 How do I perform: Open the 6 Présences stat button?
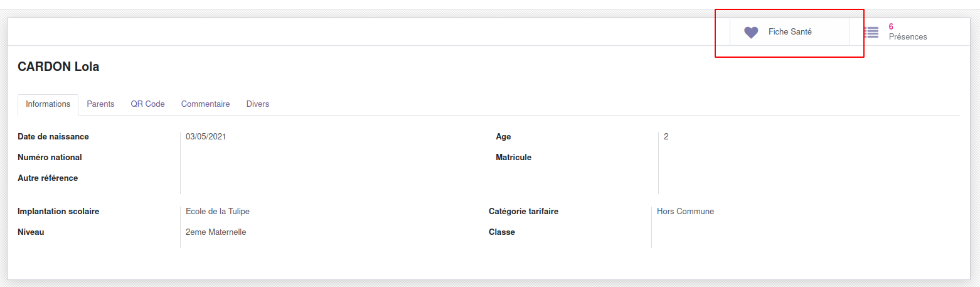coord(907,32)
